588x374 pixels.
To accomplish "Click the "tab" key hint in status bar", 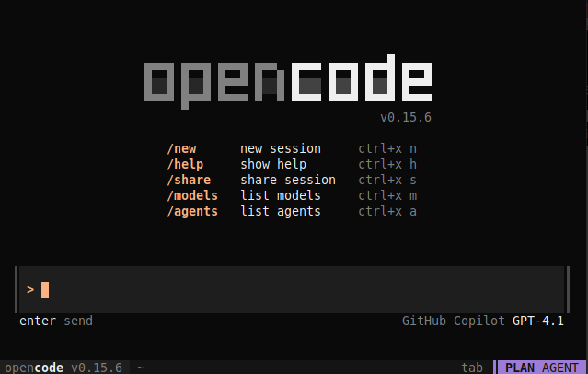I will (472, 368).
